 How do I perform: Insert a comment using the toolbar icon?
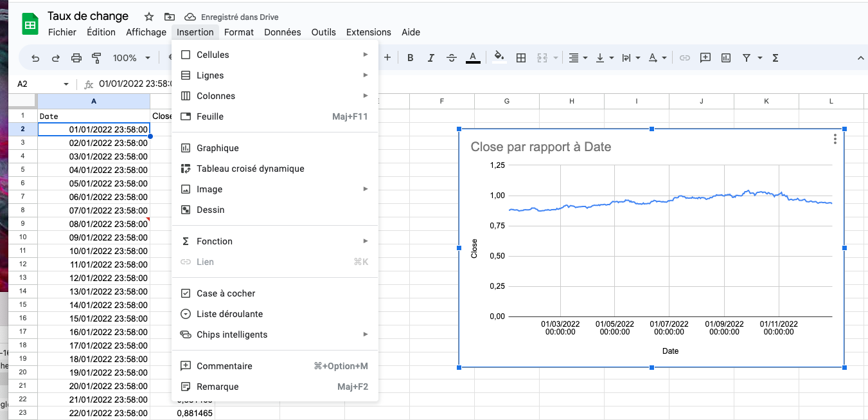705,57
